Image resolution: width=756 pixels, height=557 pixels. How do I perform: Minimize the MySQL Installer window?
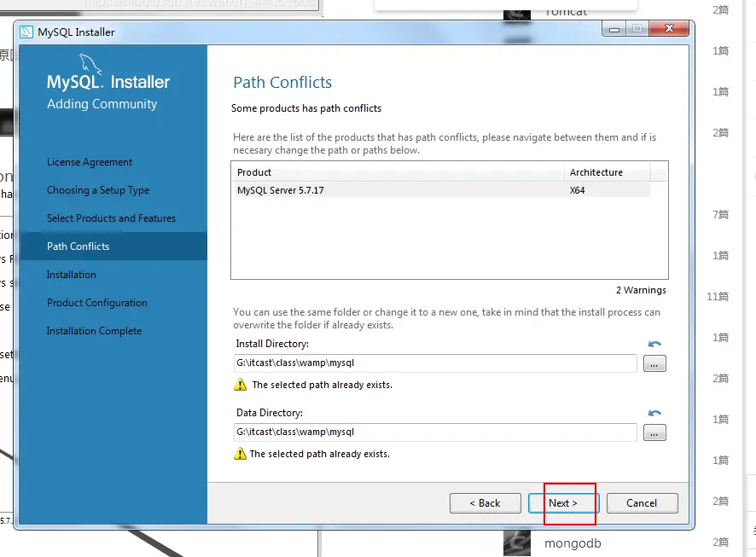pyautogui.click(x=614, y=29)
